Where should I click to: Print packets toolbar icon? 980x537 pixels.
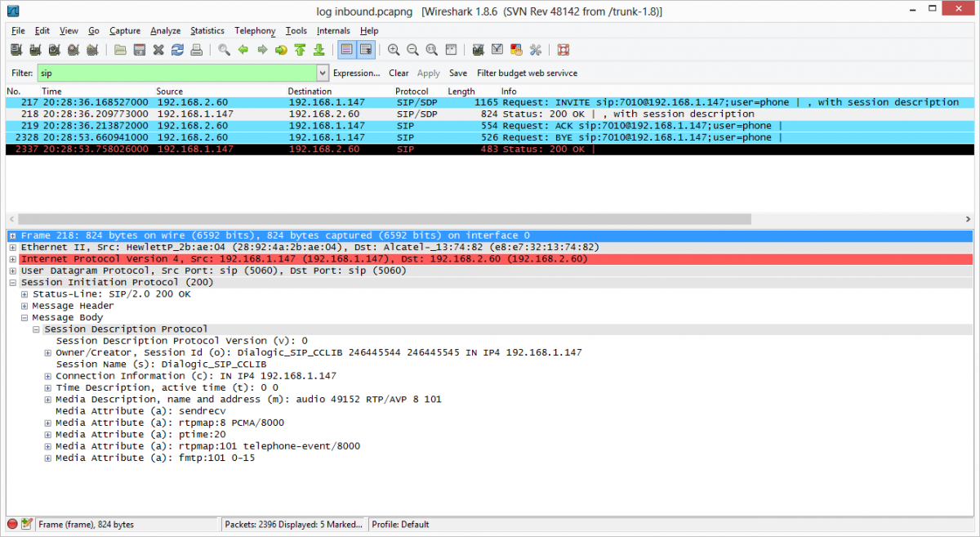[197, 50]
